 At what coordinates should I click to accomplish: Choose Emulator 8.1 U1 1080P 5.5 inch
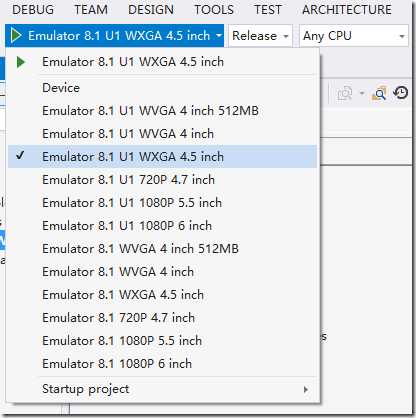162,203
